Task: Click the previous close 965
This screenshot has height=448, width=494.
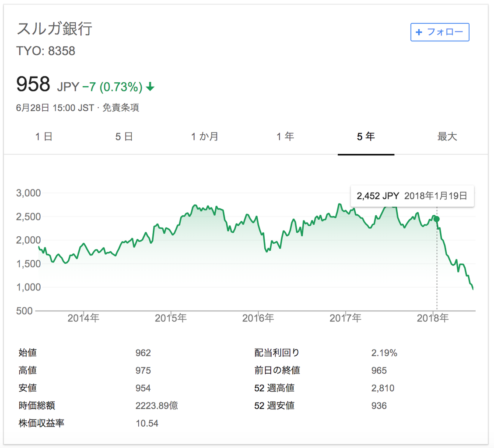Action: 378,371
